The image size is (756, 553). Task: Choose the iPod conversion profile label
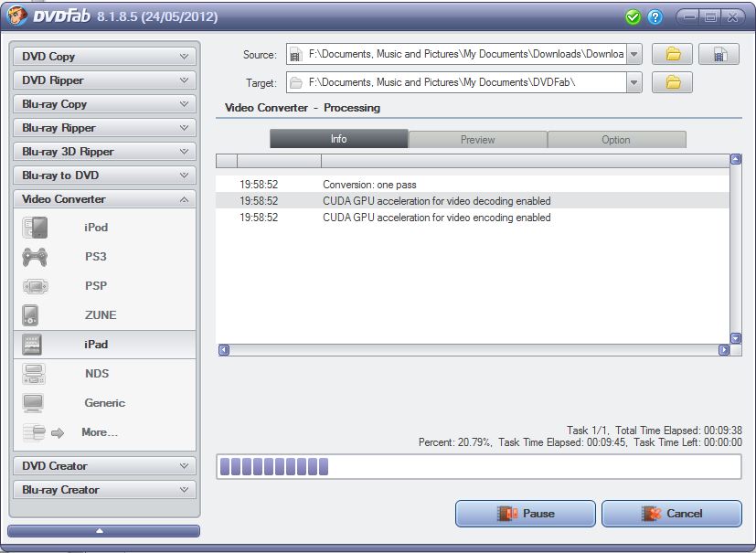pos(96,228)
